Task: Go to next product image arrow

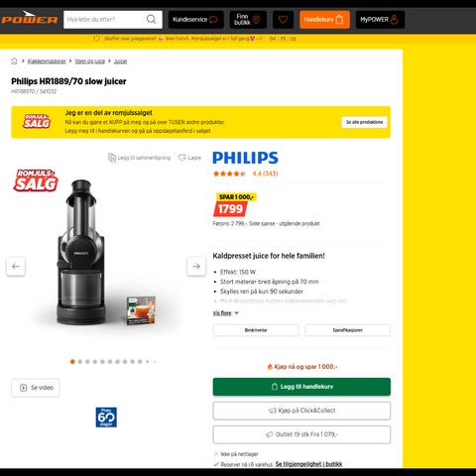Action: click(x=196, y=266)
